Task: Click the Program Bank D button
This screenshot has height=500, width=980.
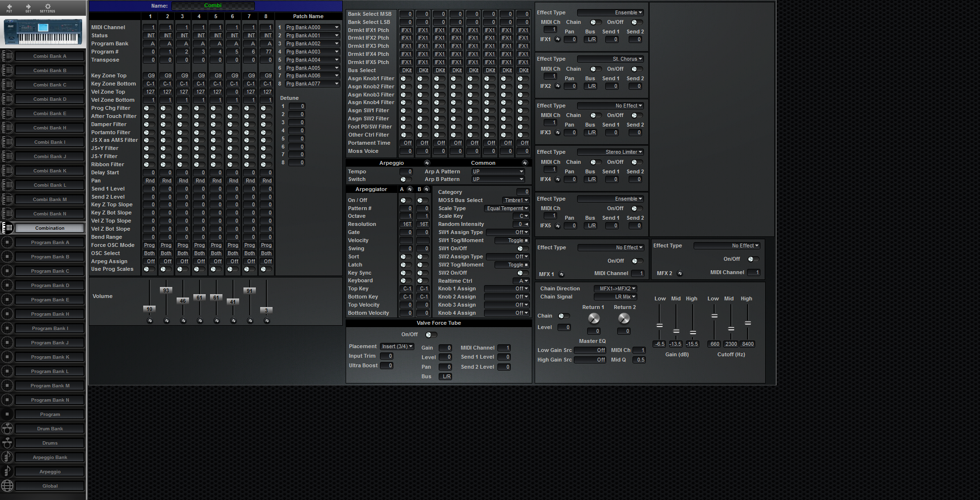Action: pos(50,285)
